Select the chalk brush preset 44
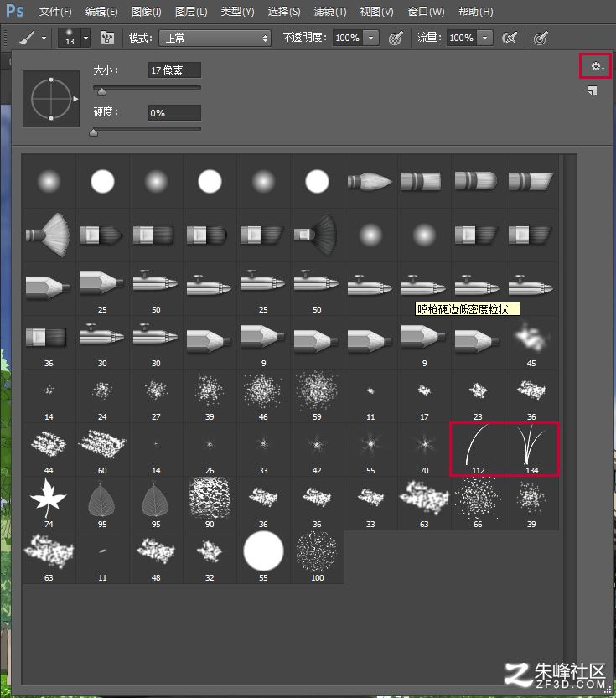Screen dimensions: 616x698 [49, 450]
